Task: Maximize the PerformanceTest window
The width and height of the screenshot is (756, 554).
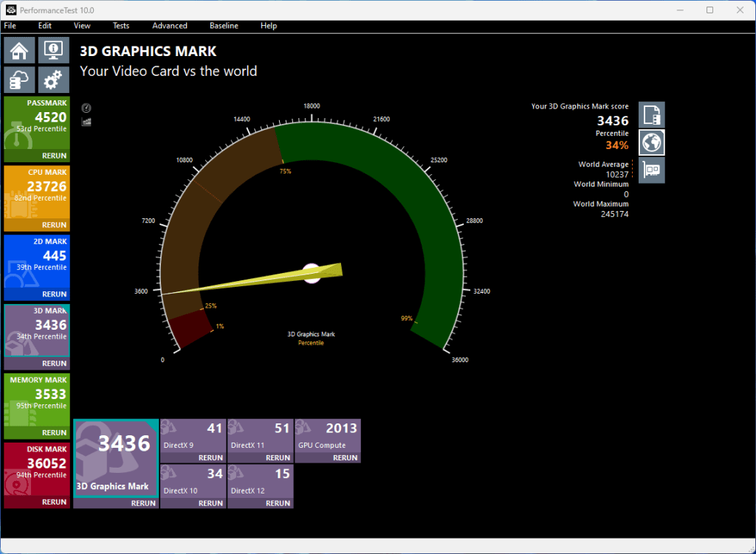Action: pyautogui.click(x=709, y=10)
